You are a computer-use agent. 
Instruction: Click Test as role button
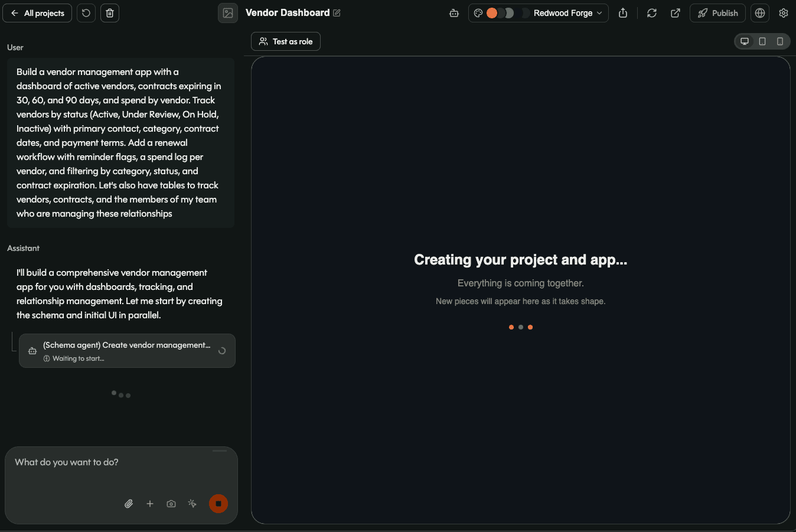tap(286, 41)
